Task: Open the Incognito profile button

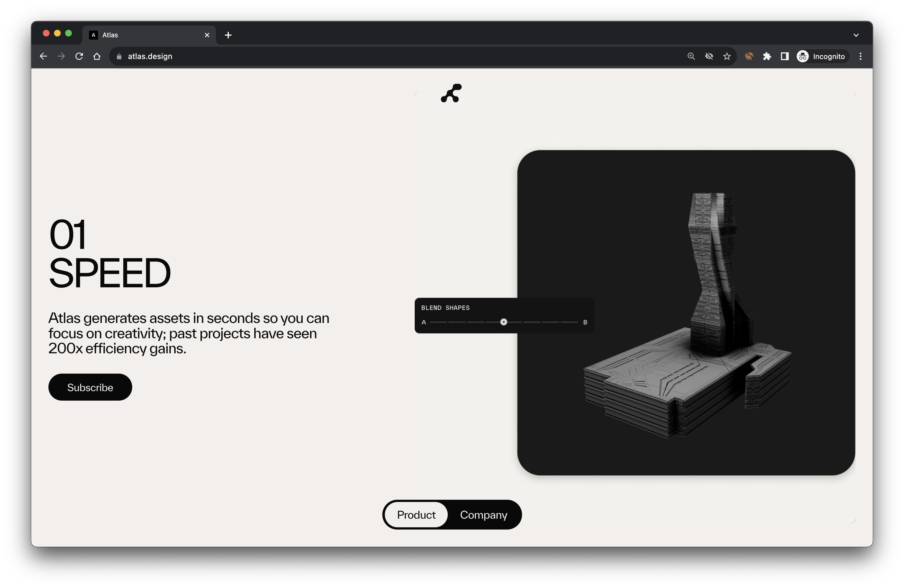Action: click(x=822, y=56)
